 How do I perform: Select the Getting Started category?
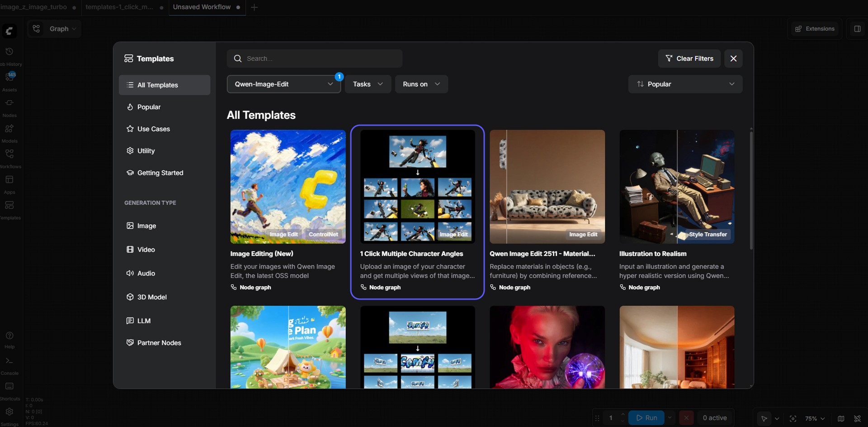click(165, 173)
